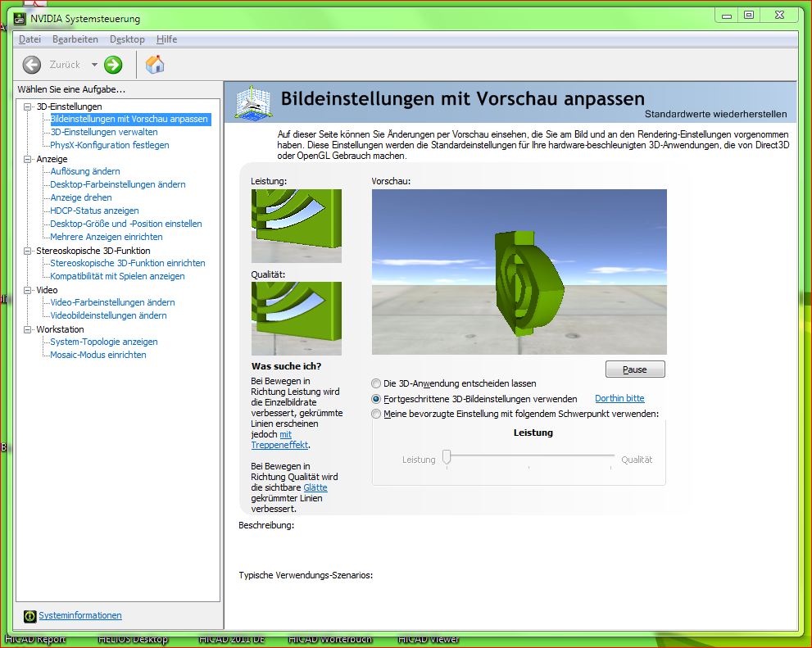Select 'Bildeinstellungen mit Vorschau anpassen' tree item
812x648 pixels.
129,119
